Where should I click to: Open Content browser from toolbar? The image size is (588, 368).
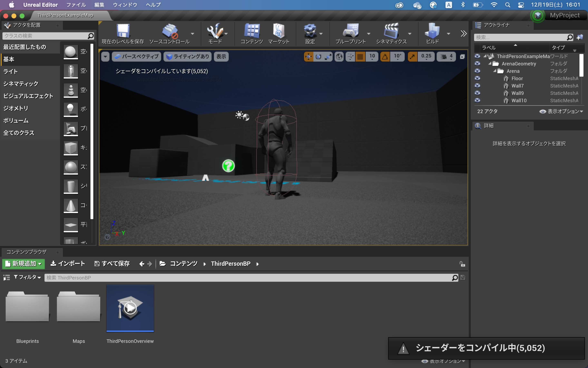point(252,31)
